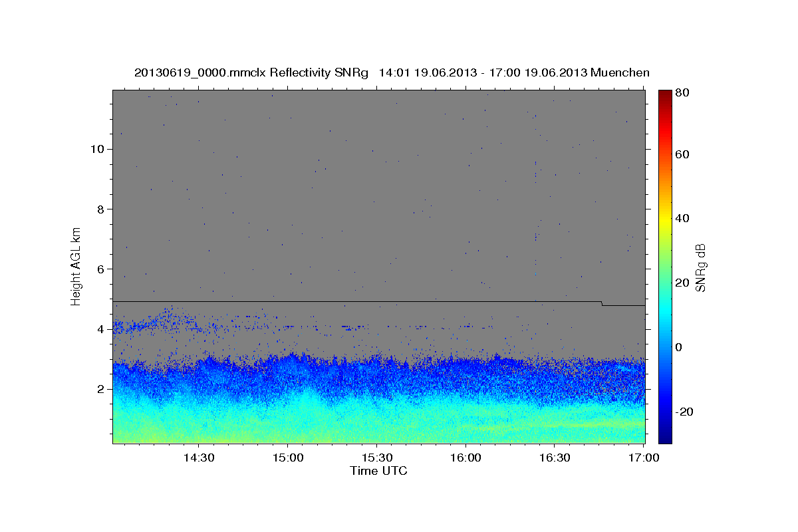
Task: Click the yellow band of the colorbar
Action: pos(664,219)
